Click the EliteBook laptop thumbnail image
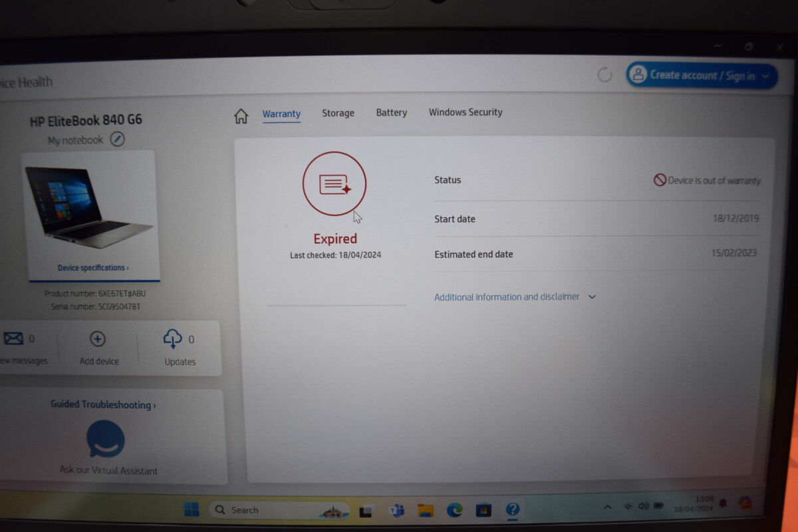 [x=90, y=207]
